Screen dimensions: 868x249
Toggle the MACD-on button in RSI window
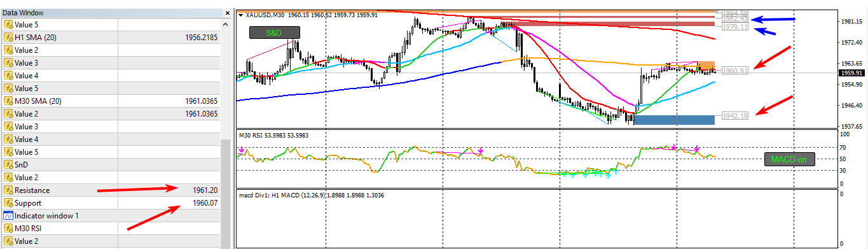[789, 160]
